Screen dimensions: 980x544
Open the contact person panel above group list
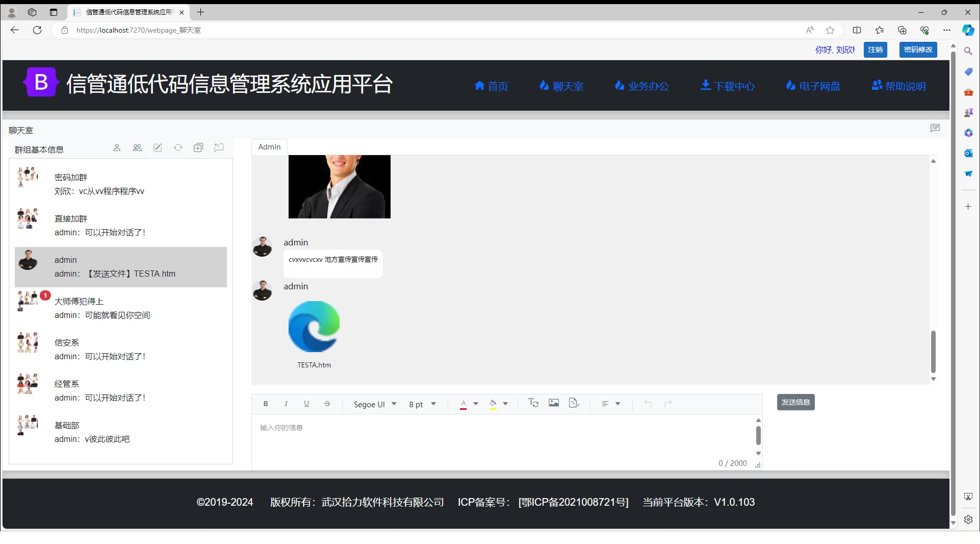point(117,147)
